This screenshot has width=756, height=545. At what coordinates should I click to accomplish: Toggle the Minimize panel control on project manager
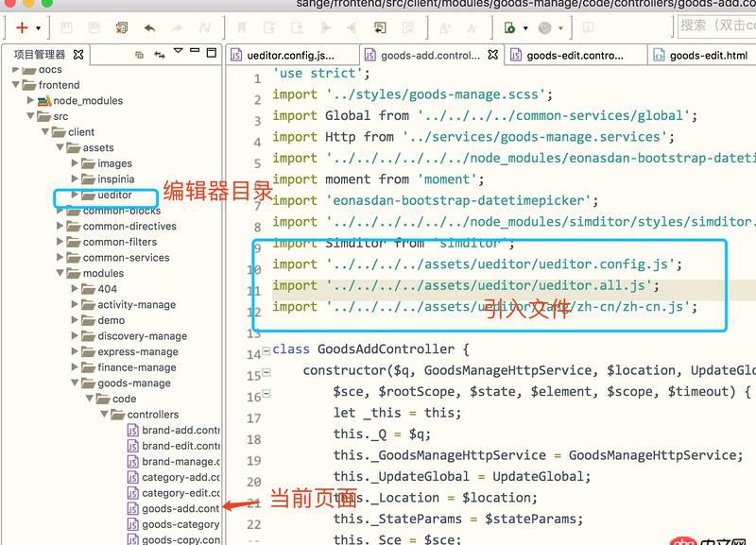tap(194, 53)
